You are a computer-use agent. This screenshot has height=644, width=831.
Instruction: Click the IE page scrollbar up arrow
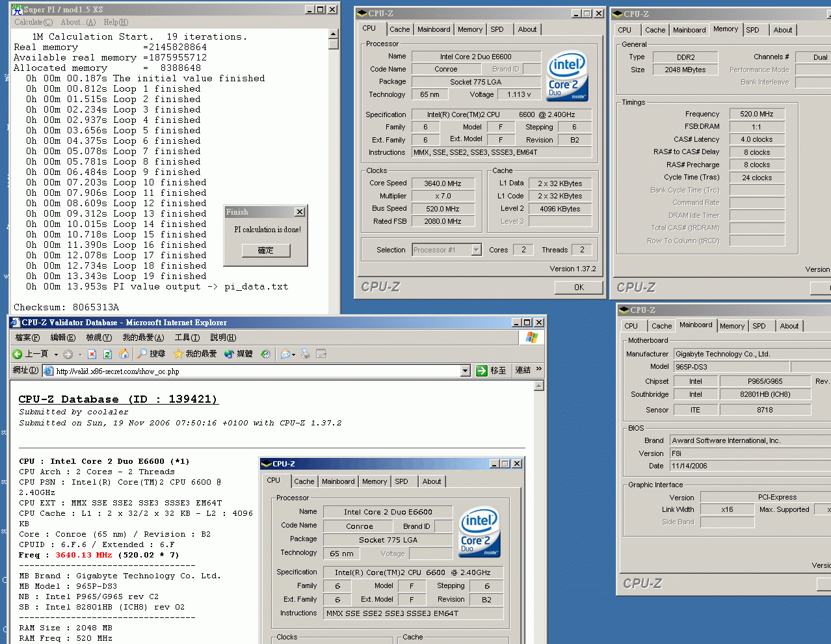point(539,386)
